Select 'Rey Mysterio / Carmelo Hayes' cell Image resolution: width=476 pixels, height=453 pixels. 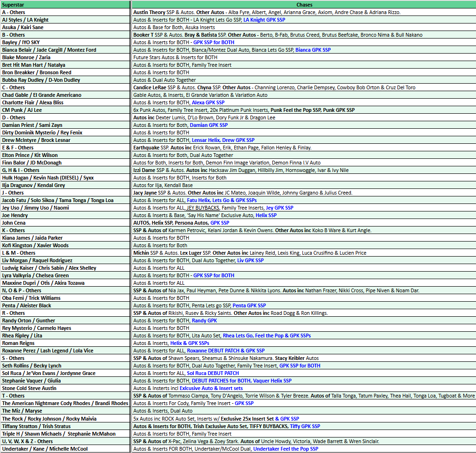coord(65,328)
